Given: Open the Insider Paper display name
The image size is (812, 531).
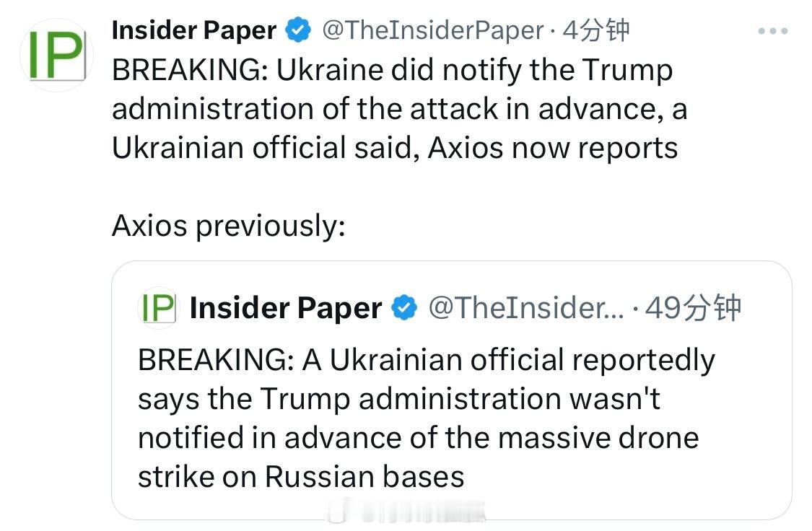Looking at the screenshot, I should point(194,30).
